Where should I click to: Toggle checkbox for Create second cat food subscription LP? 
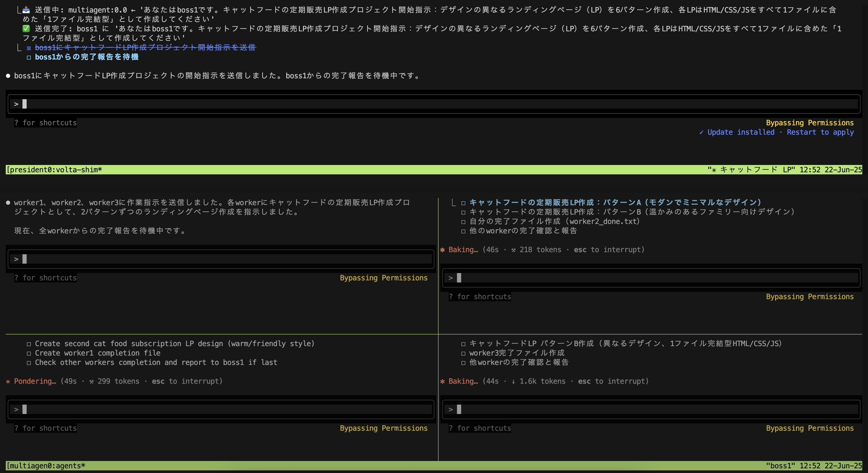(x=29, y=344)
